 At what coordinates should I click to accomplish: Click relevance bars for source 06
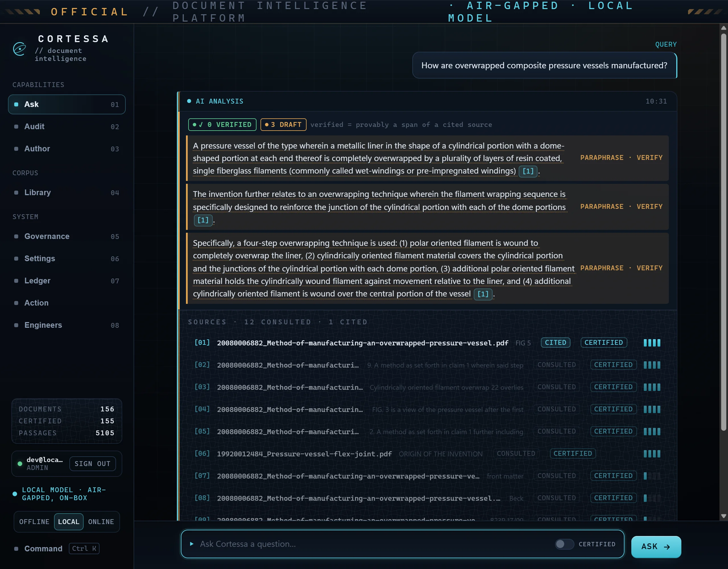click(652, 453)
